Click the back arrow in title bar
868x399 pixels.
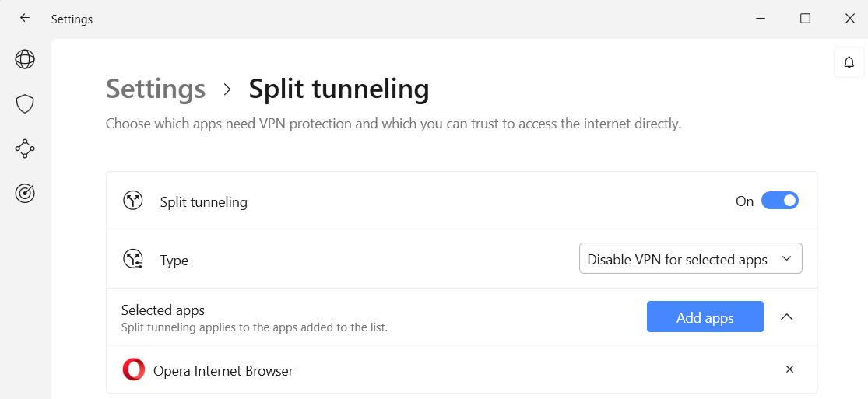click(25, 19)
